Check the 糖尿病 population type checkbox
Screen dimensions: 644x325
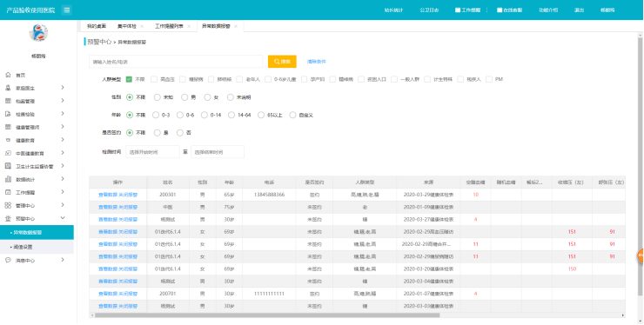(x=183, y=79)
